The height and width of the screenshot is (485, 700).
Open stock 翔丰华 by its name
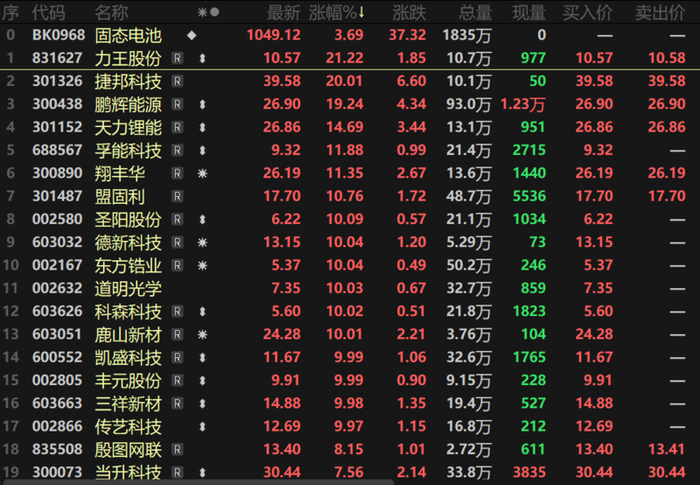(x=120, y=173)
